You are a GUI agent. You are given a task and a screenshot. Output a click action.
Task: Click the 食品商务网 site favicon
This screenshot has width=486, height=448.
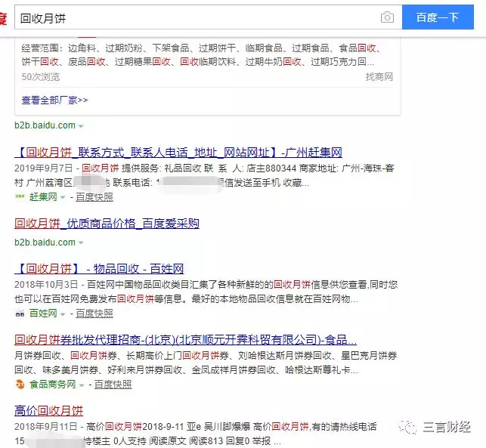pyautogui.click(x=20, y=385)
